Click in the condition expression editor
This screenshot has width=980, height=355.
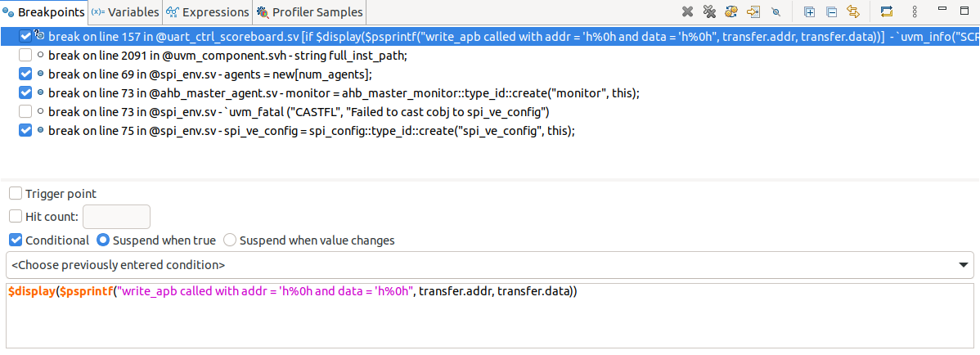click(489, 315)
